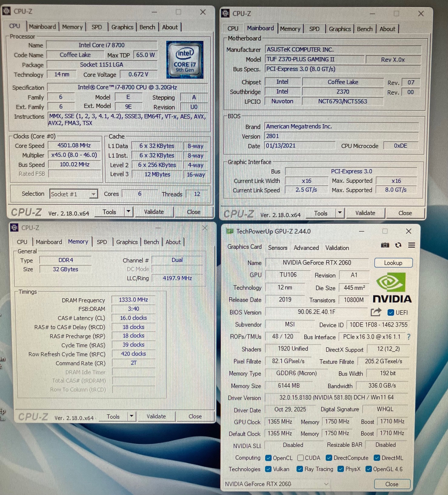Click Validate in the Mainboard window
Image resolution: width=448 pixels, height=495 pixels.
click(365, 213)
